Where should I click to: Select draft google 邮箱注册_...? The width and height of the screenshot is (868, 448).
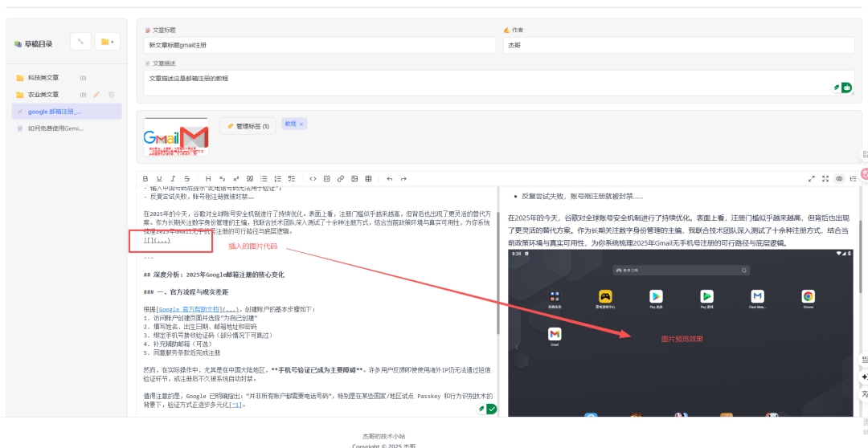(67, 111)
